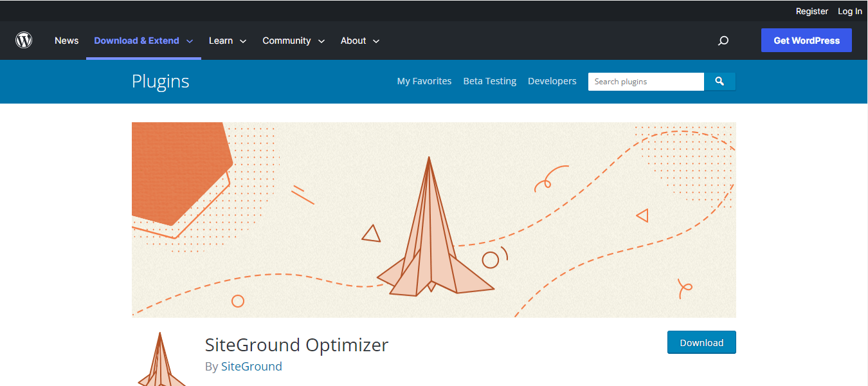The width and height of the screenshot is (868, 386).
Task: Click the Get WordPress button
Action: pyautogui.click(x=806, y=40)
